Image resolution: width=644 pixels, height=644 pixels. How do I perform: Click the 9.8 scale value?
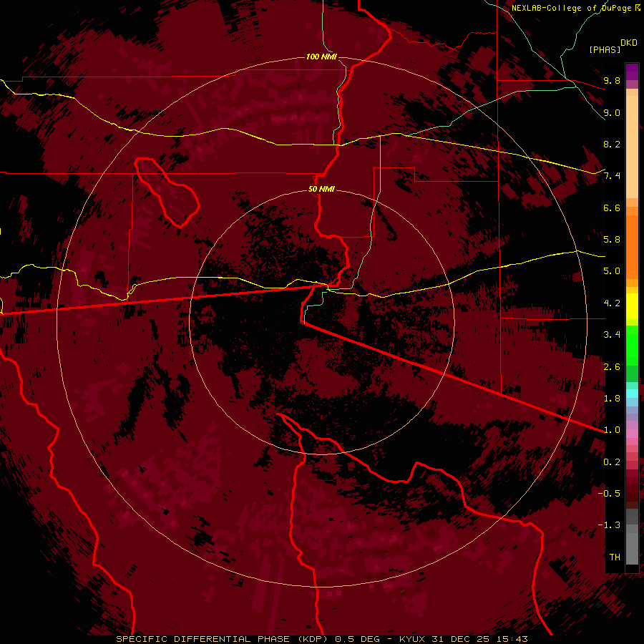612,80
